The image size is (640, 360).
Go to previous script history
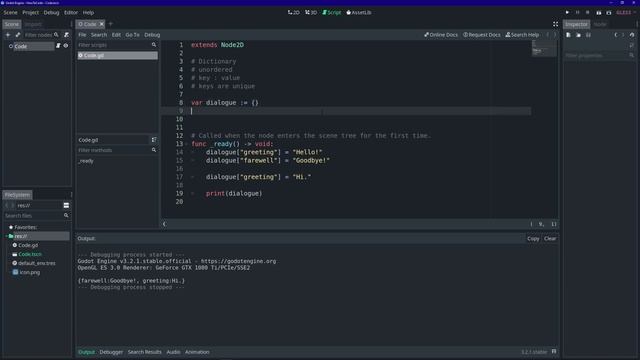(548, 35)
